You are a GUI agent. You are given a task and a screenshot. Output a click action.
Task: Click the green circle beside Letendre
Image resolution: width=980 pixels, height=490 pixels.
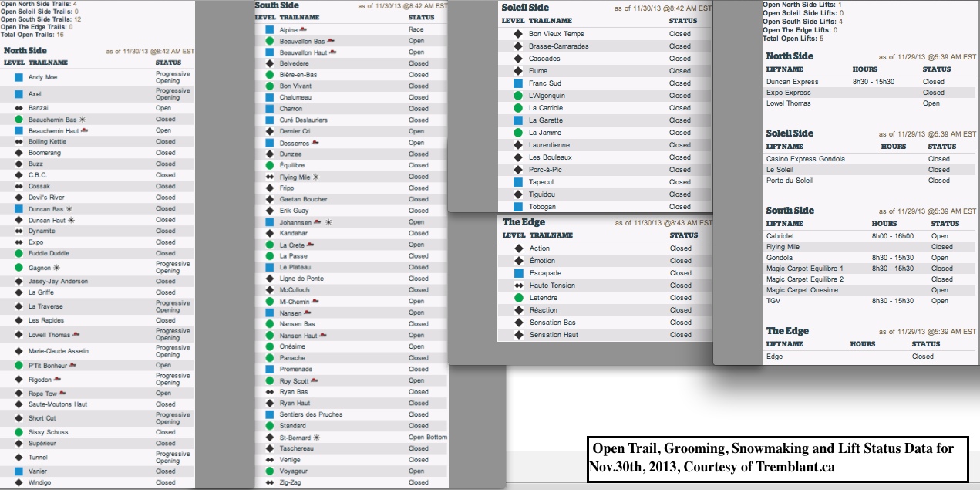pos(519,298)
